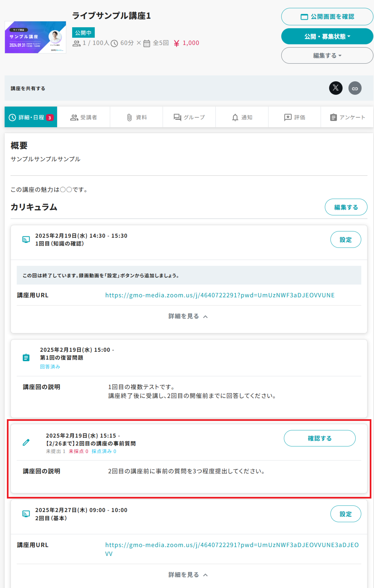Switch to the 受講者 tab
The height and width of the screenshot is (588, 374).
pos(84,117)
